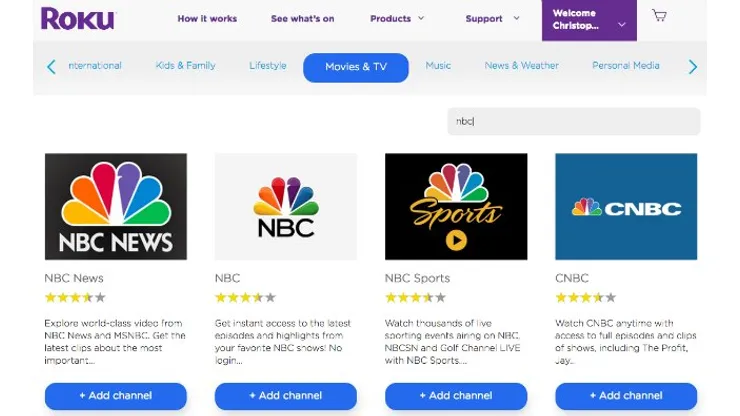Go to See what's on
The width and height of the screenshot is (740, 416).
pos(302,19)
